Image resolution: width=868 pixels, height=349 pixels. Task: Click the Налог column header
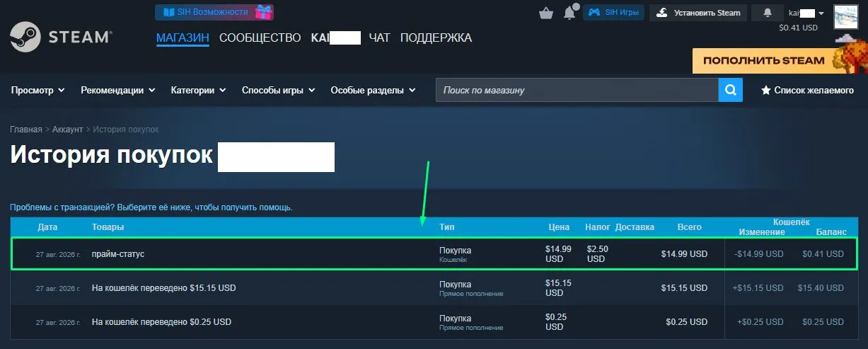598,227
